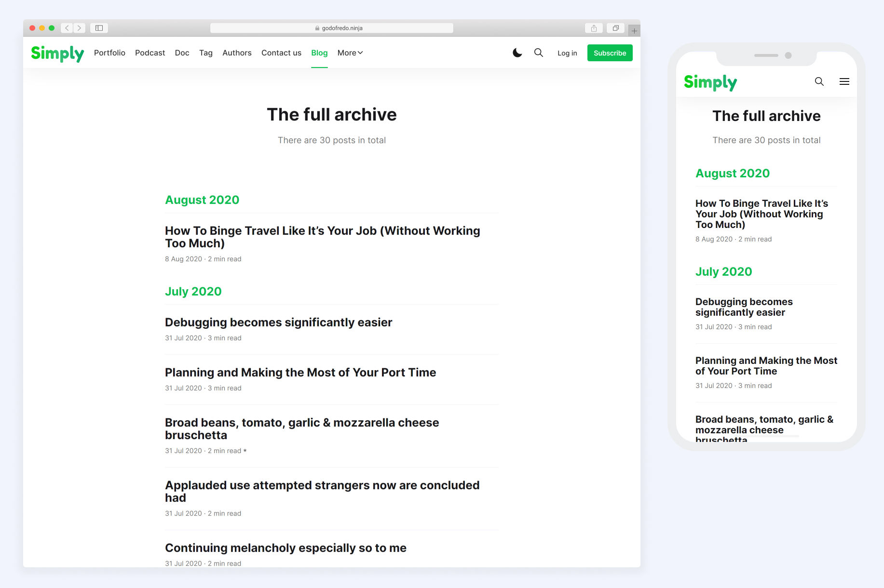Click the search icon in the mobile header
884x588 pixels.
819,81
